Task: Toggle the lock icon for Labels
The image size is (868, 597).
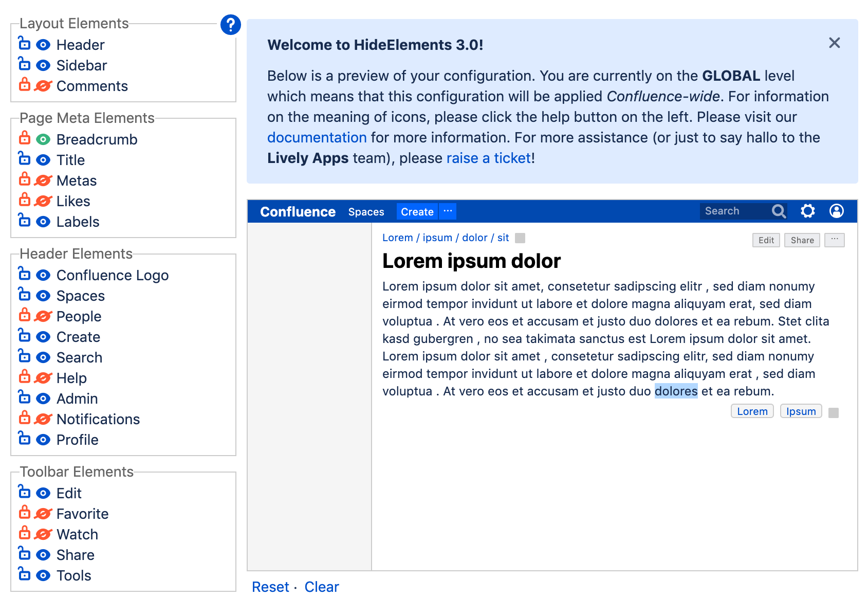Action: (x=24, y=220)
